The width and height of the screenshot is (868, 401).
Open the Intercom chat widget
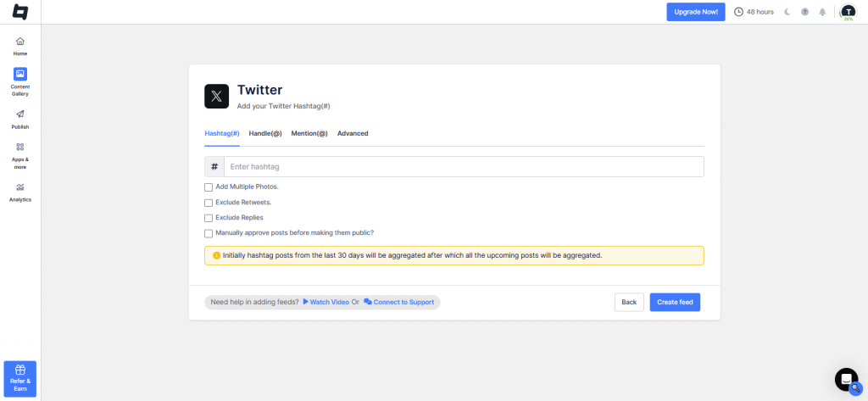click(846, 379)
